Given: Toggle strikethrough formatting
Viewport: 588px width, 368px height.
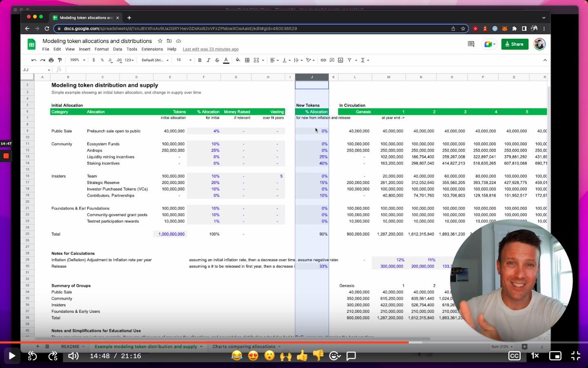Looking at the screenshot, I should point(217,60).
